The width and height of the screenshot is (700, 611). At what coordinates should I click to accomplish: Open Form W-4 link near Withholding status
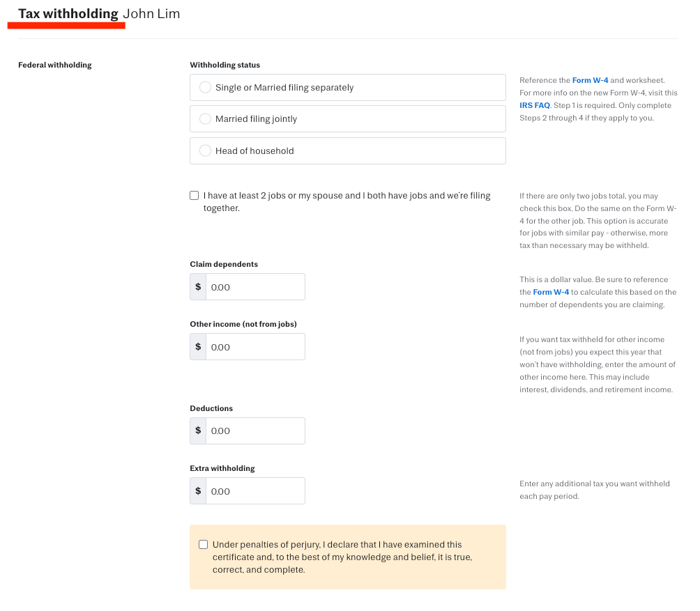(590, 81)
